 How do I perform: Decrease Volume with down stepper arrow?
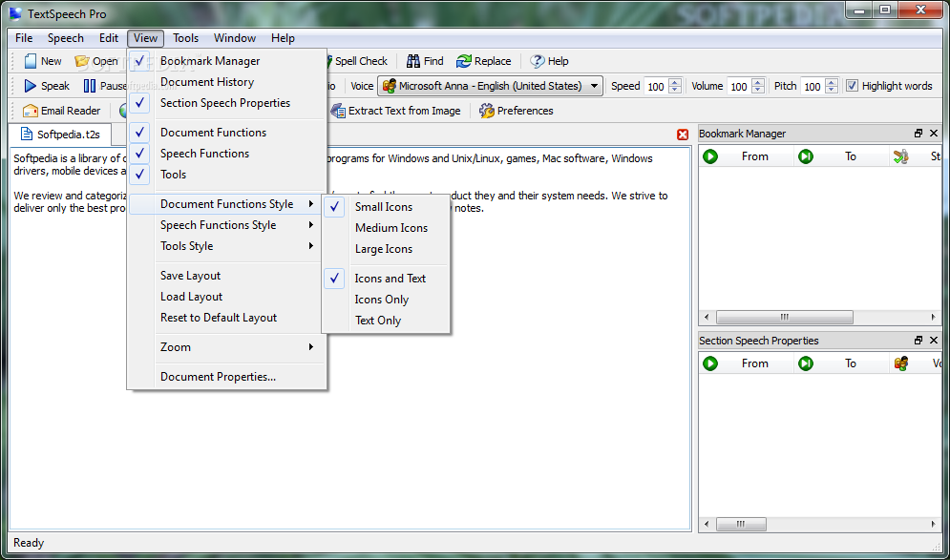coord(758,90)
